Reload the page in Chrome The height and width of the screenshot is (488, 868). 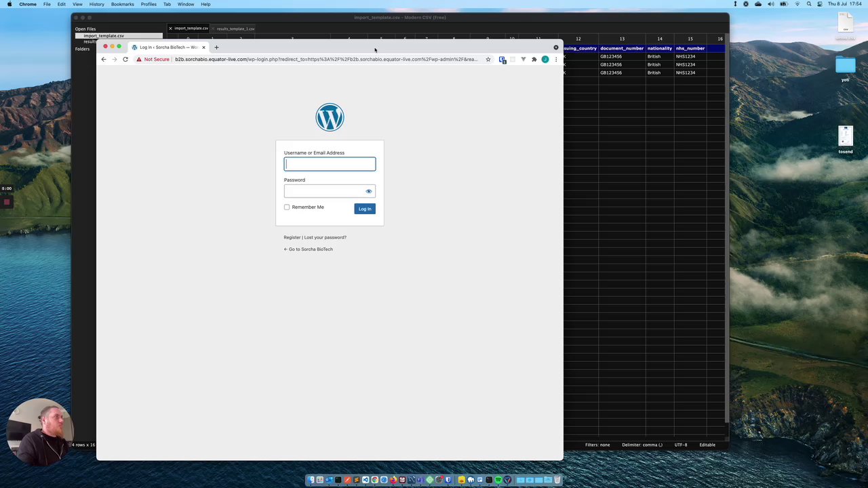(x=125, y=60)
